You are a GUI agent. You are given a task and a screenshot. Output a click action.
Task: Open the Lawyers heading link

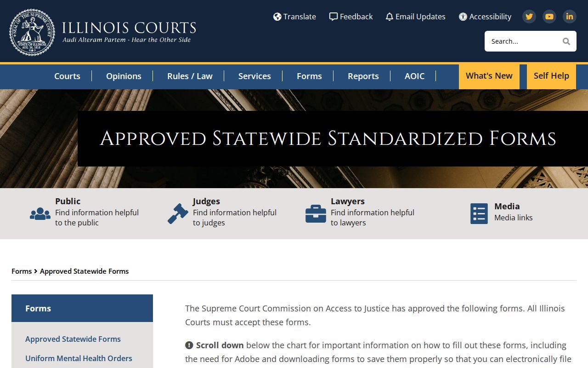348,201
